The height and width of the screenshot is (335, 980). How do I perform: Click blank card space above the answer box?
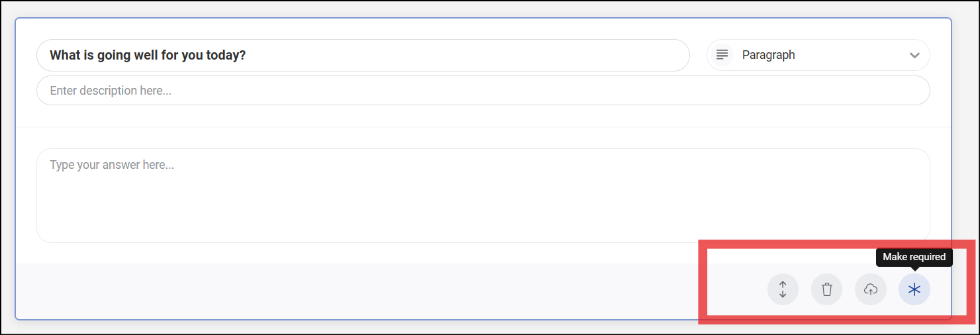pos(483,137)
